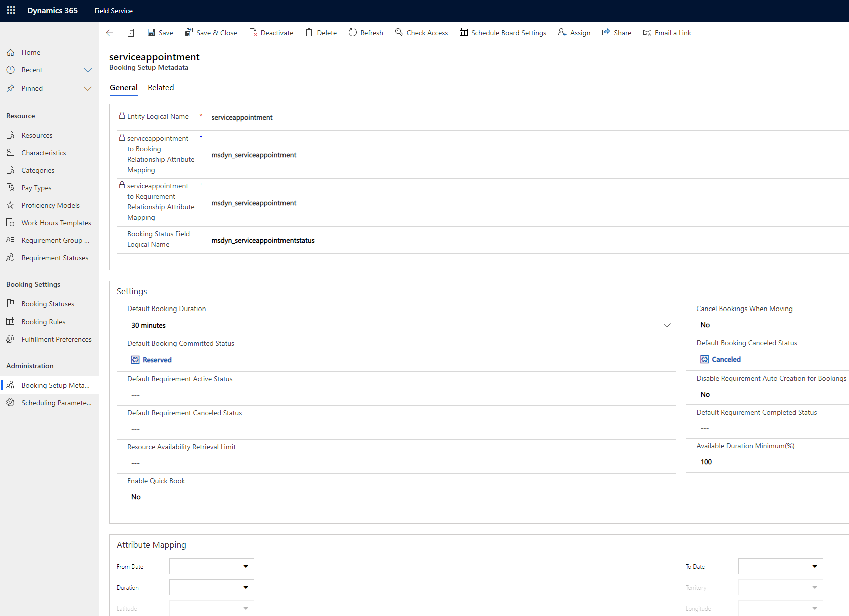Open the Canceled booking status link
849x616 pixels.
pos(726,359)
